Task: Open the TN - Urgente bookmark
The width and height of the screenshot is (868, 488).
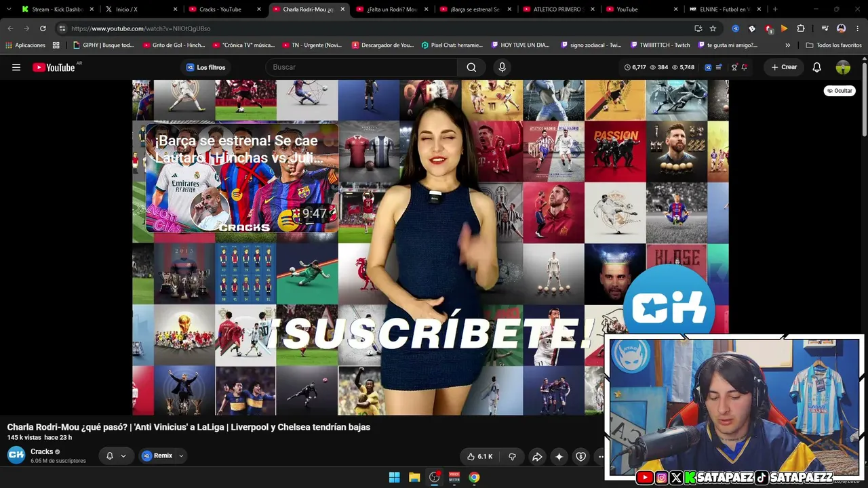Action: pos(313,45)
